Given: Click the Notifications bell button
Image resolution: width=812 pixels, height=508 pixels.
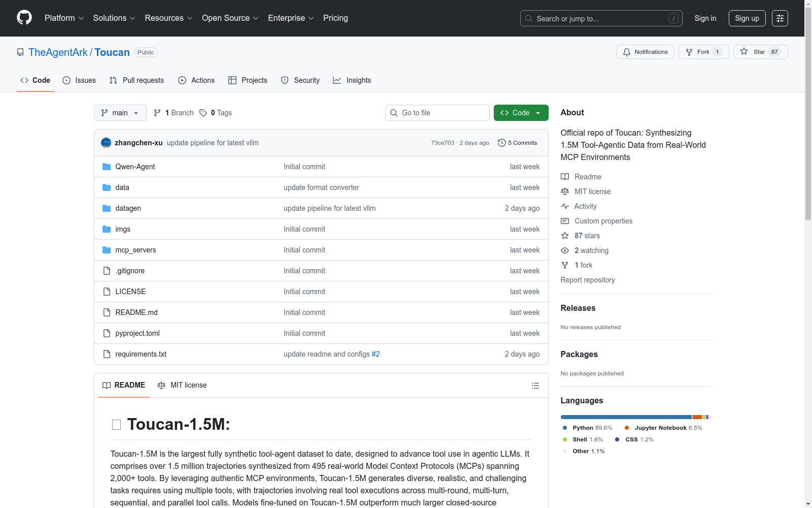Looking at the screenshot, I should [x=645, y=52].
